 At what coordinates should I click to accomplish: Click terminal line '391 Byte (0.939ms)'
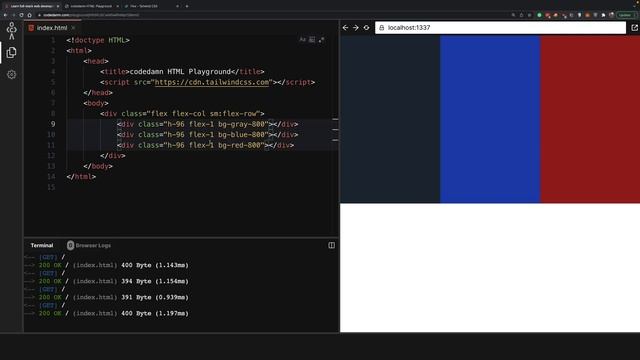click(x=155, y=297)
